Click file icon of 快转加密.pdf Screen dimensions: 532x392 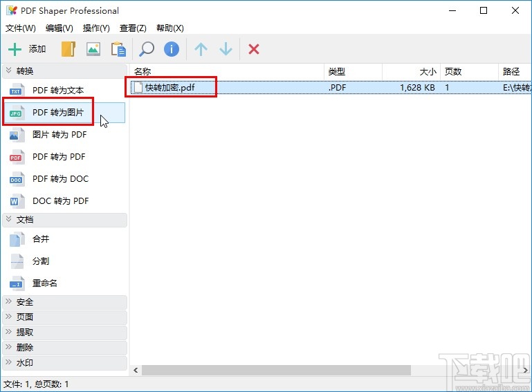pos(138,88)
